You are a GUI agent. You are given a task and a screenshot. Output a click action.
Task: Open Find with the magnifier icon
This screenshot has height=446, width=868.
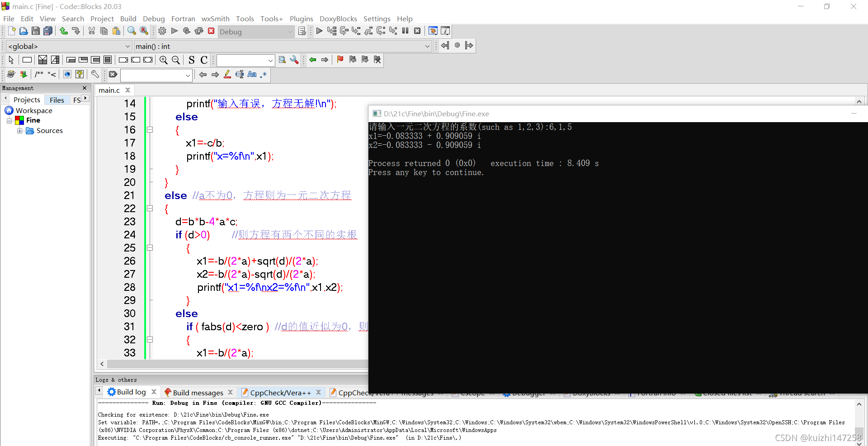pyautogui.click(x=132, y=31)
